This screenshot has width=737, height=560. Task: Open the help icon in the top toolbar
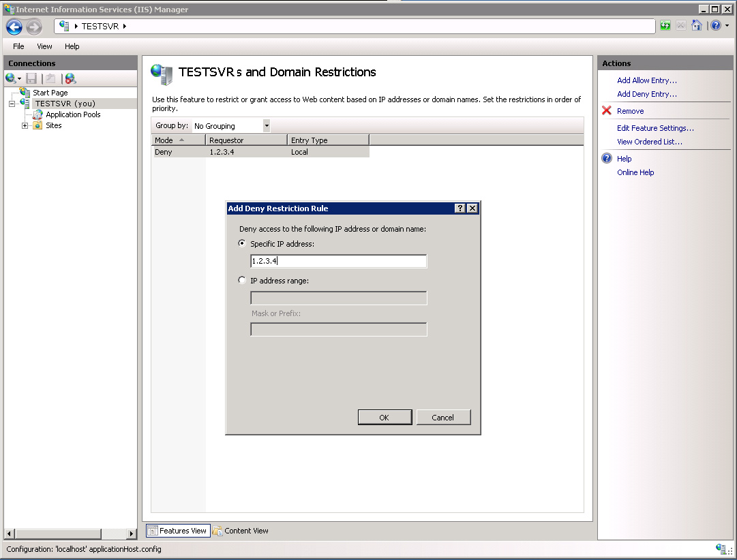tap(715, 25)
